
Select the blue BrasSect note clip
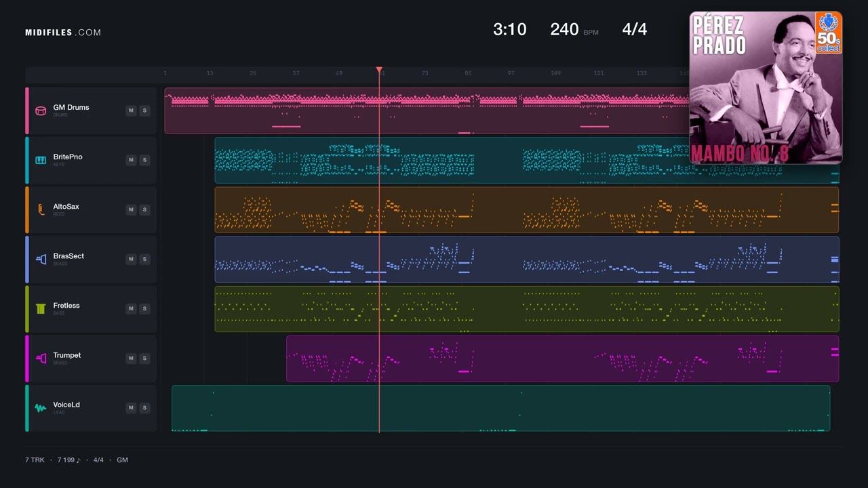(x=527, y=259)
